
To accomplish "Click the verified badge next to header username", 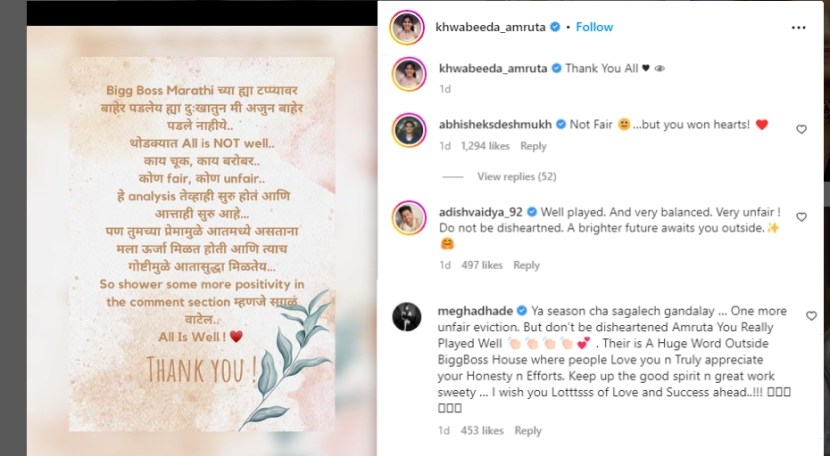I will coord(555,27).
